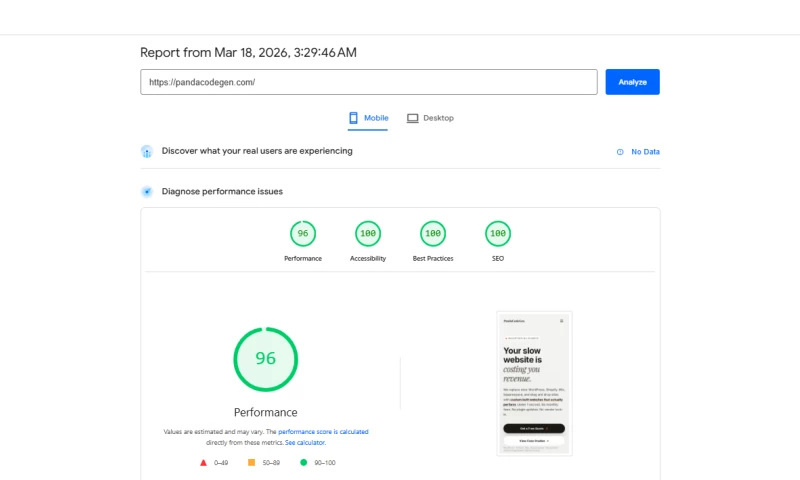The height and width of the screenshot is (480, 800).
Task: Focus the URL field containing pandacodegen.com
Action: (368, 82)
